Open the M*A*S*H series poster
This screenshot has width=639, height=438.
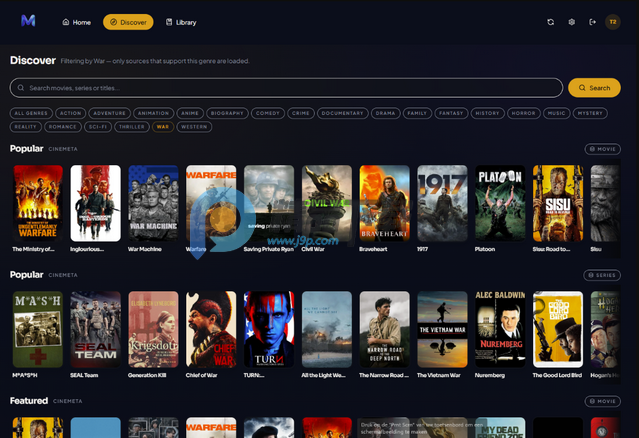pyautogui.click(x=38, y=329)
